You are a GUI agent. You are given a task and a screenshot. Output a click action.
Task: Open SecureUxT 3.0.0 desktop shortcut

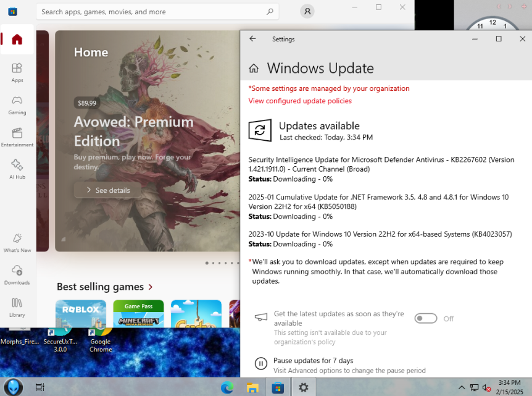(x=60, y=340)
